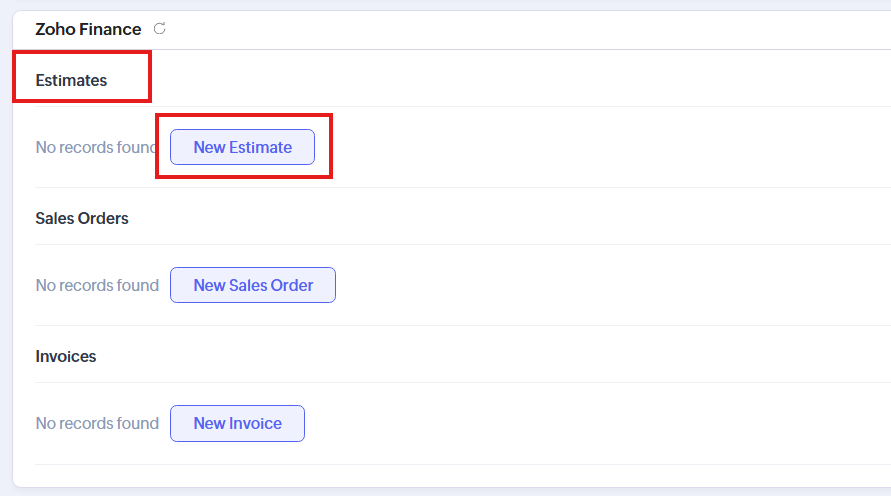Click the refresh icon beside Zoho Finance
The image size is (891, 496).
[160, 29]
